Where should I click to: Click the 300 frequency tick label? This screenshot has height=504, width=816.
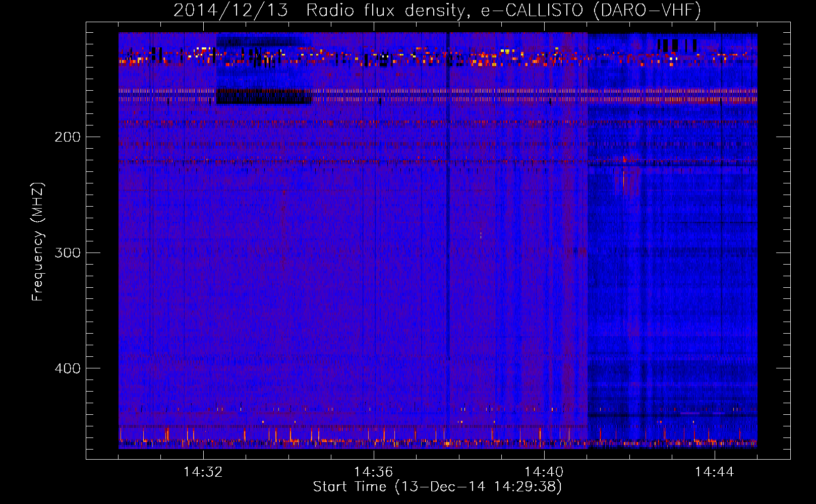tap(68, 253)
